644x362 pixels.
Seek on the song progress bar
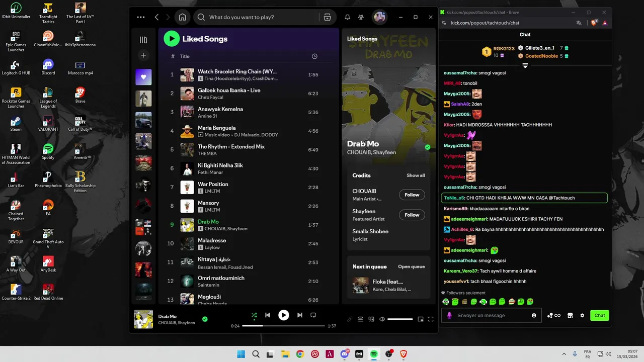(283, 326)
